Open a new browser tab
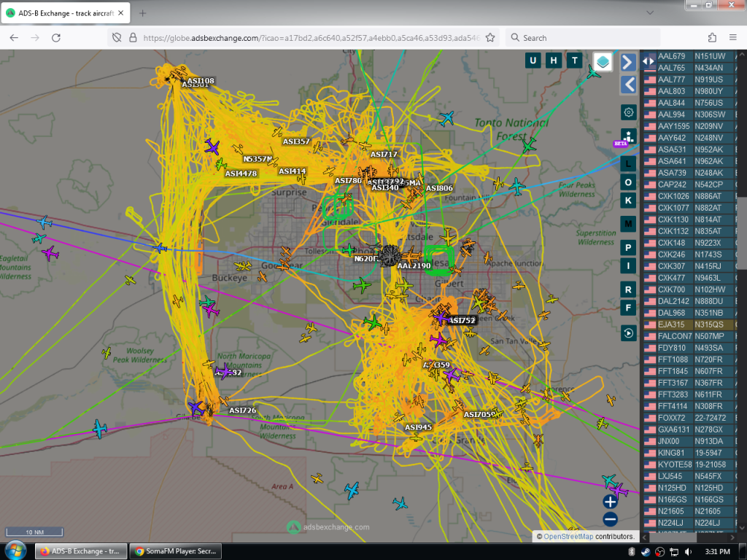The image size is (747, 560). 142,13
